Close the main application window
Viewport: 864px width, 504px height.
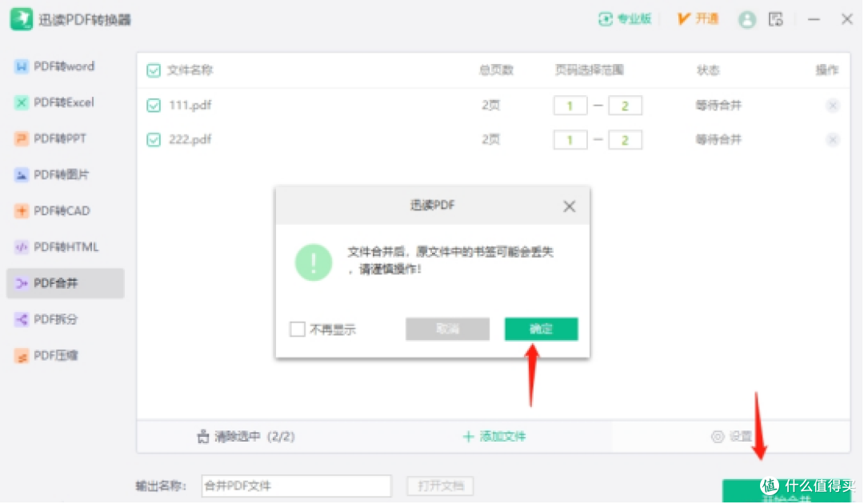(x=847, y=19)
